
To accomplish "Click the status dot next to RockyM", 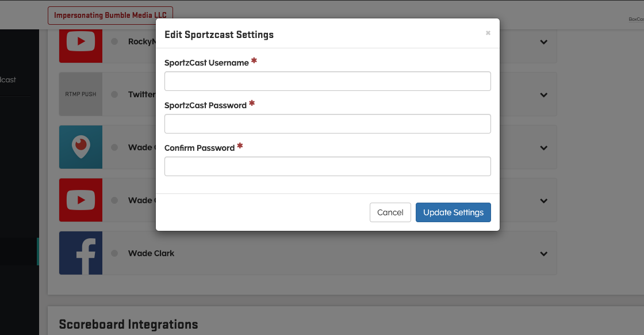I will coord(114,41).
